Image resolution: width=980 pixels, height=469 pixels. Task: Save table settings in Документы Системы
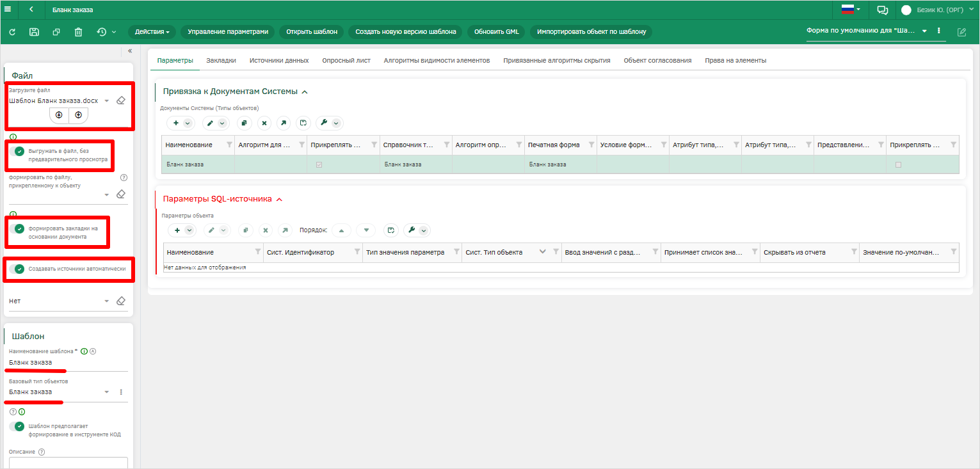click(303, 123)
